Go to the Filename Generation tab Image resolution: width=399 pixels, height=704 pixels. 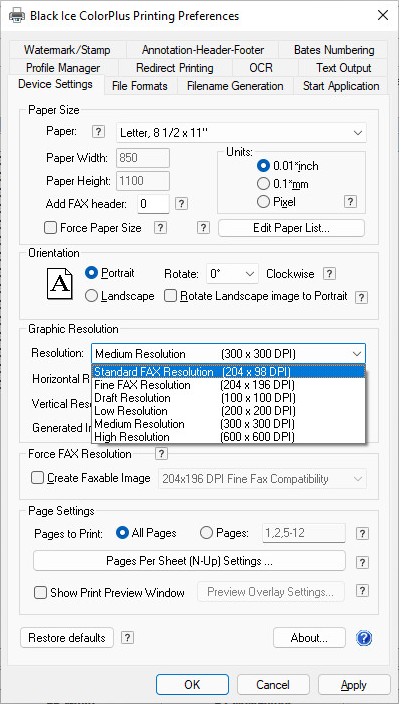(235, 86)
